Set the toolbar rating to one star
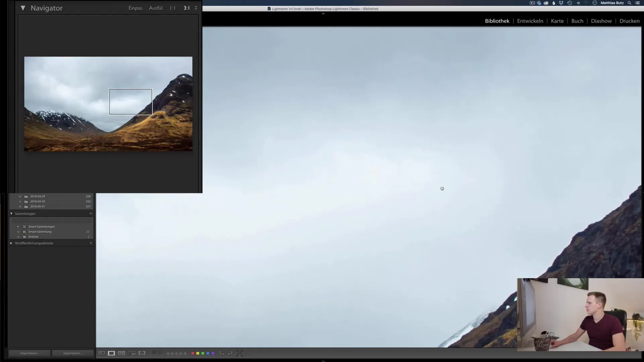Screen dimensions: 644x362 [x=168, y=353]
